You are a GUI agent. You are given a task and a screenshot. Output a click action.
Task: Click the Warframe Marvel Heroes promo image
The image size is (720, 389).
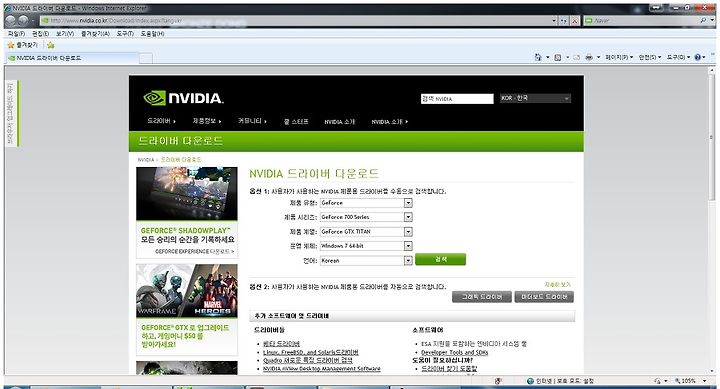tap(187, 291)
